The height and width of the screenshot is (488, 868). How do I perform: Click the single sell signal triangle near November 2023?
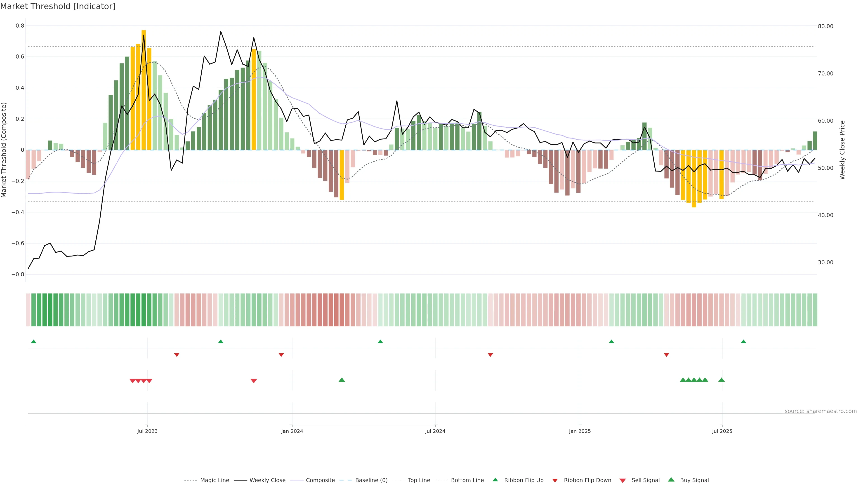click(254, 381)
